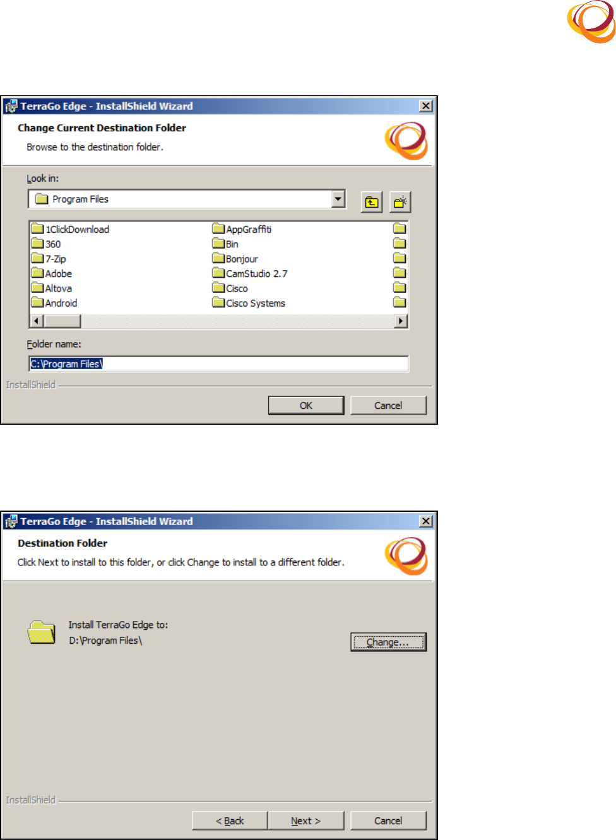Select the AppGraffiti folder
This screenshot has height=840, width=616.
(x=242, y=229)
